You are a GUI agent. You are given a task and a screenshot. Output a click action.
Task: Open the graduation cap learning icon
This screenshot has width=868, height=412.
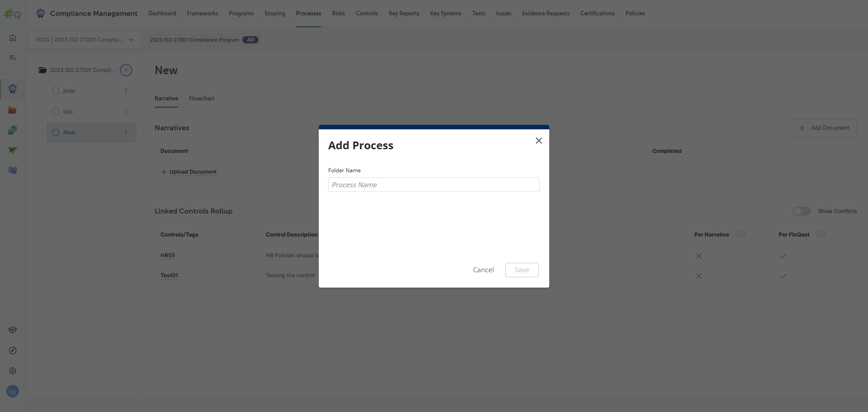click(x=13, y=330)
